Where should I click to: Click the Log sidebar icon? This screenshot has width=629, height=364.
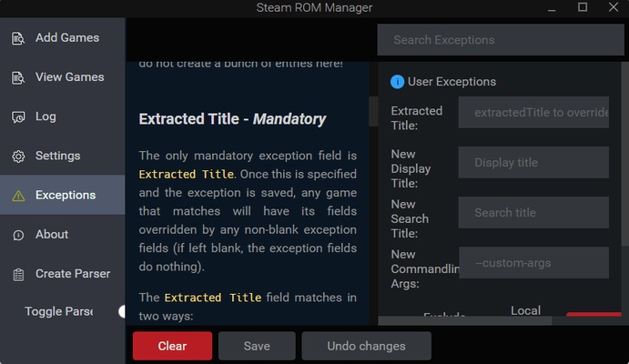18,116
